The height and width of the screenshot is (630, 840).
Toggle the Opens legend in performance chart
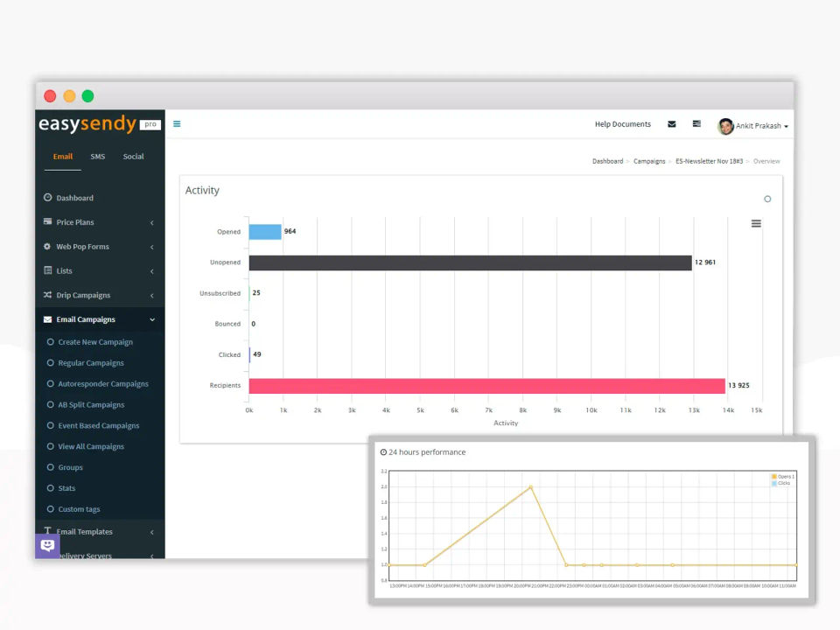click(782, 476)
